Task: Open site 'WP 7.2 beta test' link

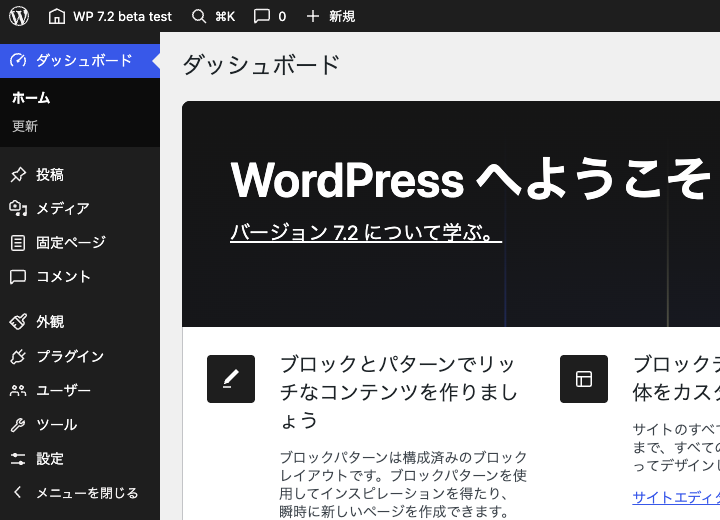Action: click(x=122, y=17)
